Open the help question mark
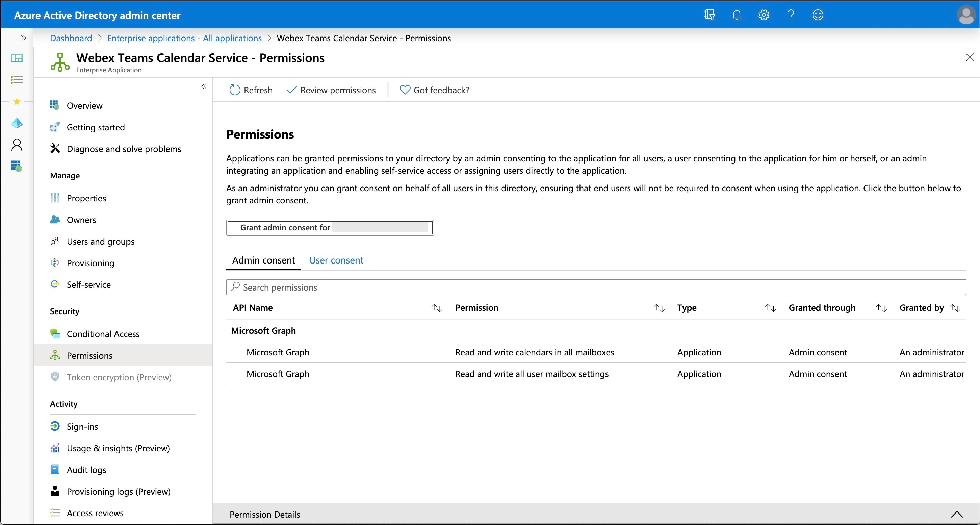 [791, 15]
